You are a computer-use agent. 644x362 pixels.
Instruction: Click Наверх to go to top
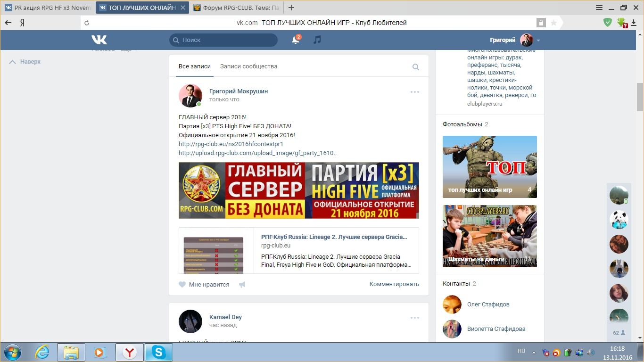click(x=25, y=62)
